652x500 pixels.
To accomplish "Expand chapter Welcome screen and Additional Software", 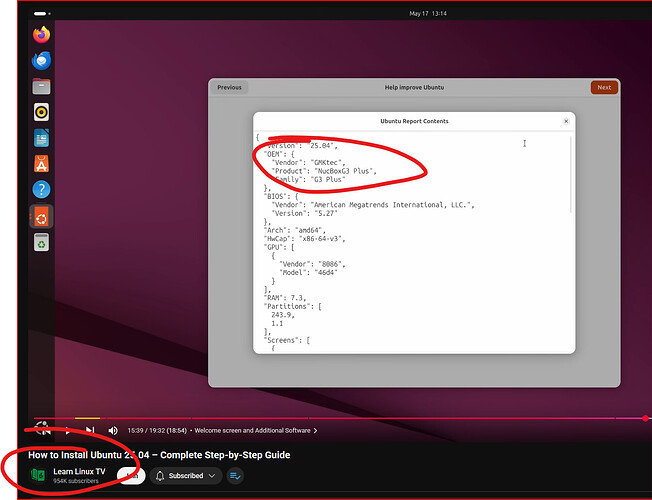I will click(255, 431).
